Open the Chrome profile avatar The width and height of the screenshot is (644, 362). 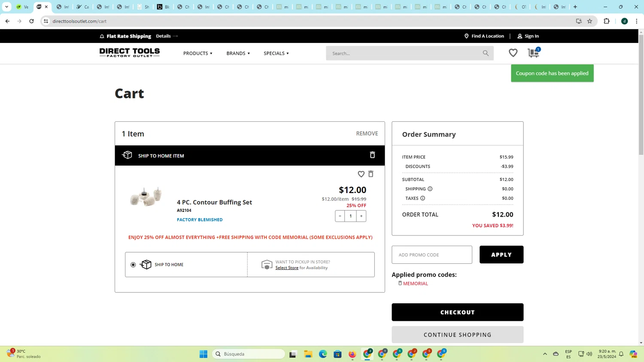click(x=625, y=21)
